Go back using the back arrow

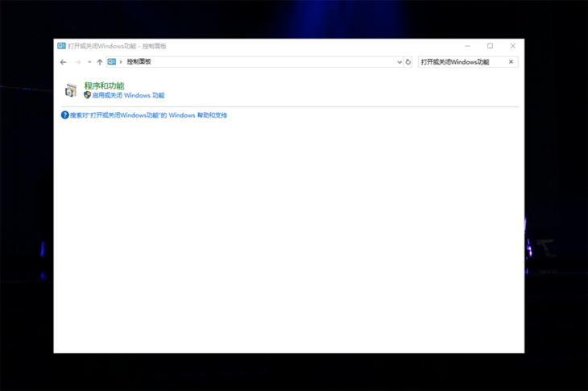pyautogui.click(x=63, y=62)
